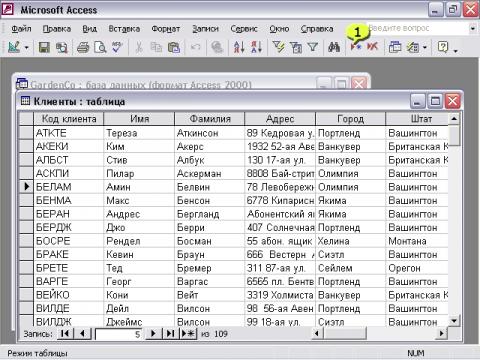Open the Файл menu
Viewport: 480px width, 360px height.
click(x=21, y=29)
